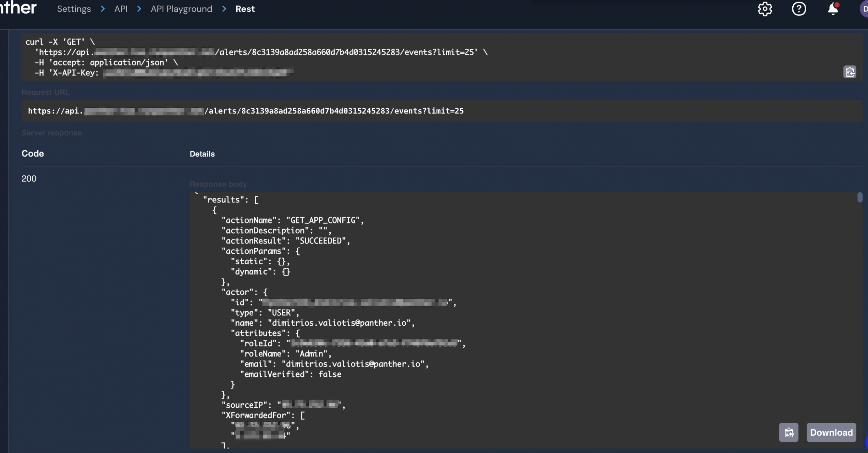Open the API Playground breadcrumb
Screen dimensions: 868x453
click(181, 9)
